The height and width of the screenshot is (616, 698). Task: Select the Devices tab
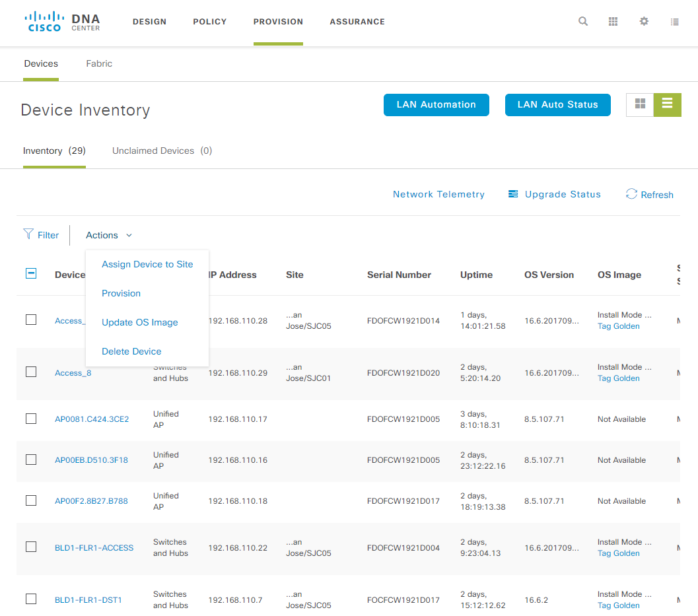point(41,63)
